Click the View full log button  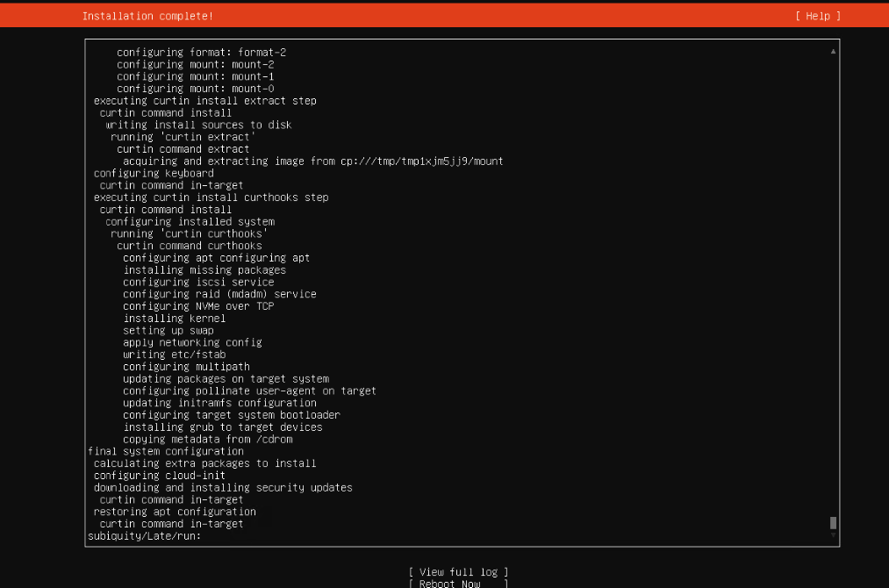tap(458, 572)
